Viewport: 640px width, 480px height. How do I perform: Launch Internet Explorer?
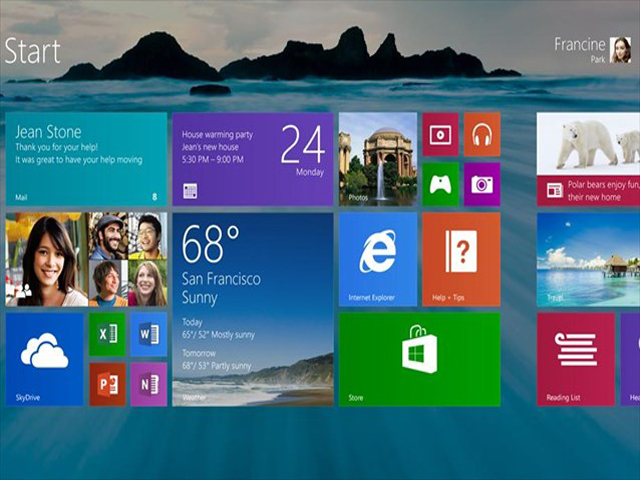coord(377,259)
